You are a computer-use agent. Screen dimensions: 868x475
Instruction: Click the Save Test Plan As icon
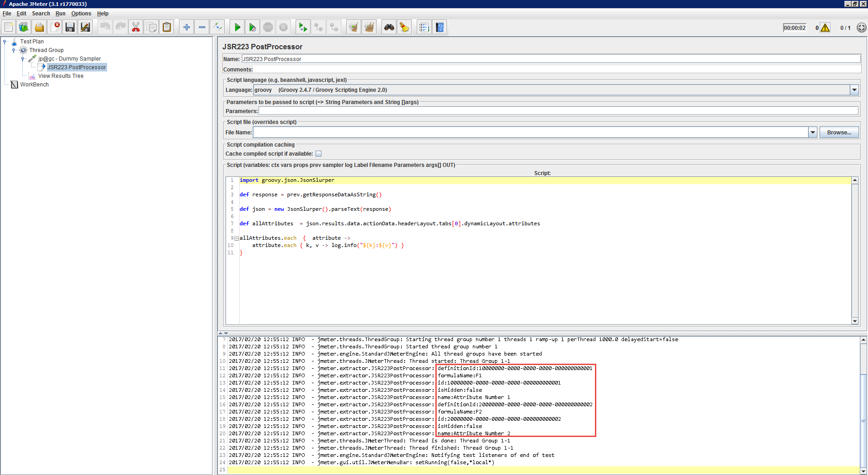tap(85, 27)
